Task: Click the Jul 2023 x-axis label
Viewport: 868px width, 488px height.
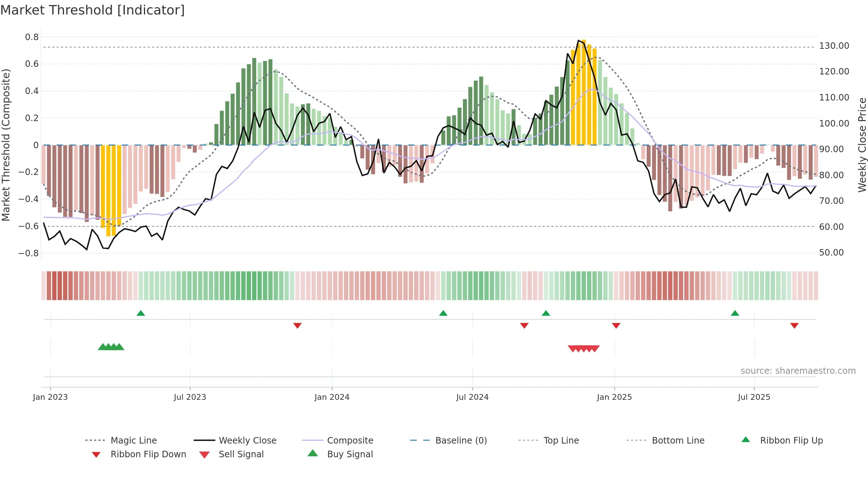Action: (x=190, y=397)
